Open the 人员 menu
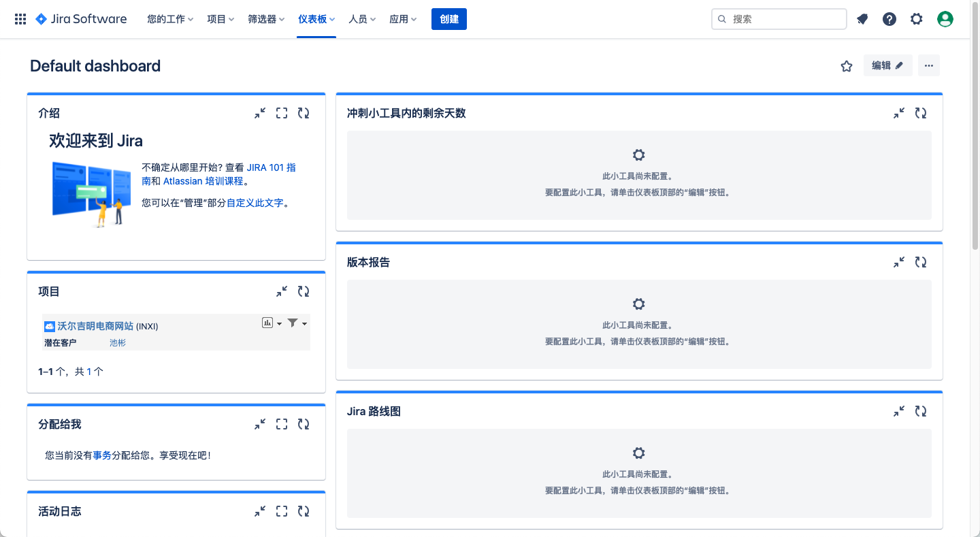The width and height of the screenshot is (980, 537). 362,19
